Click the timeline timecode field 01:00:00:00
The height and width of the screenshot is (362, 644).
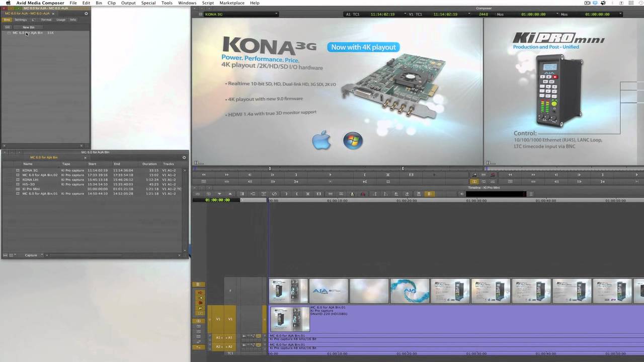click(x=217, y=200)
